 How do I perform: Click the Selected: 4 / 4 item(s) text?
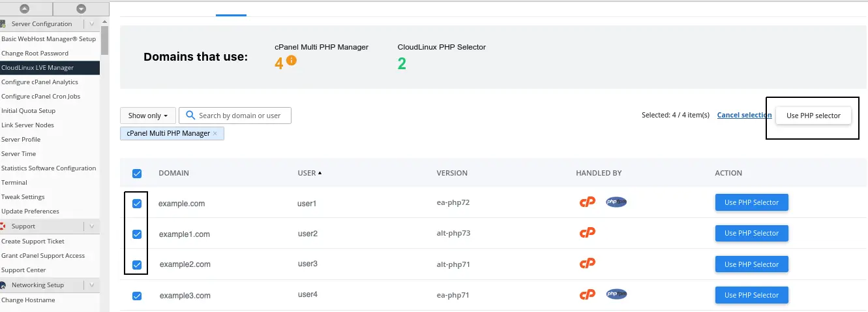[x=675, y=115]
